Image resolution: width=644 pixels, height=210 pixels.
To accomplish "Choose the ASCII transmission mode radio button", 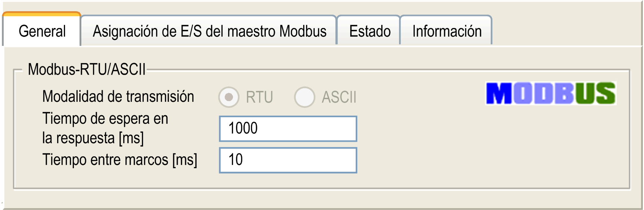I will [x=305, y=97].
